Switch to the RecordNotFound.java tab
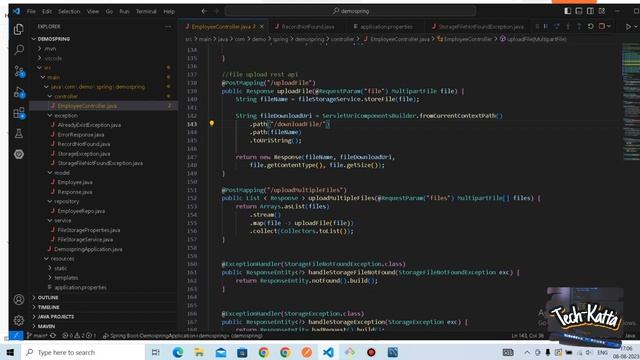The image size is (640, 360). [x=308, y=27]
